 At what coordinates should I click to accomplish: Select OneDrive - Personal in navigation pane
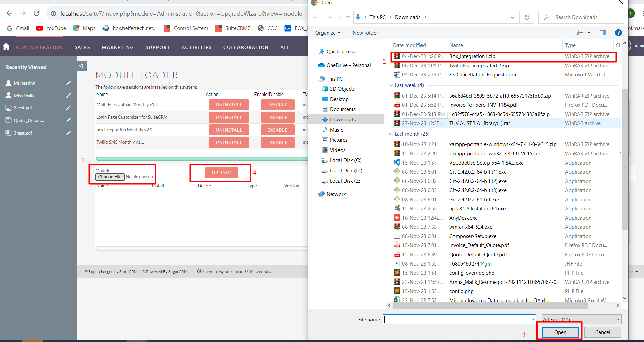tap(344, 65)
